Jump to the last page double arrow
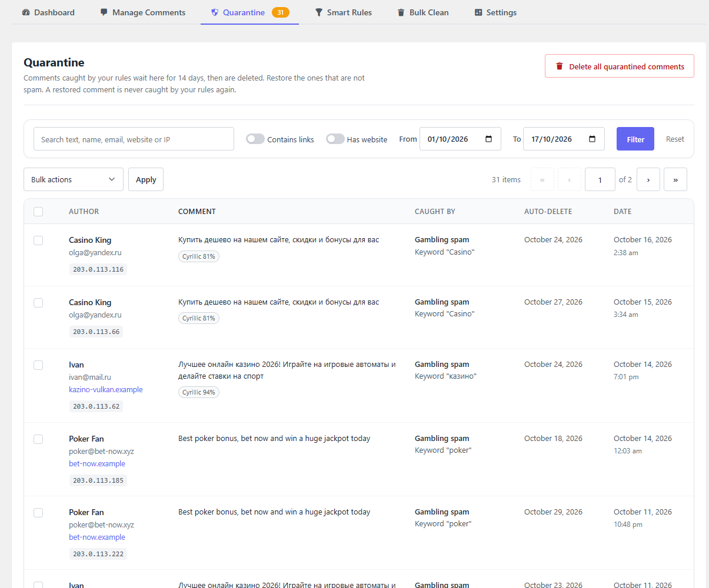709x588 pixels. tap(675, 179)
